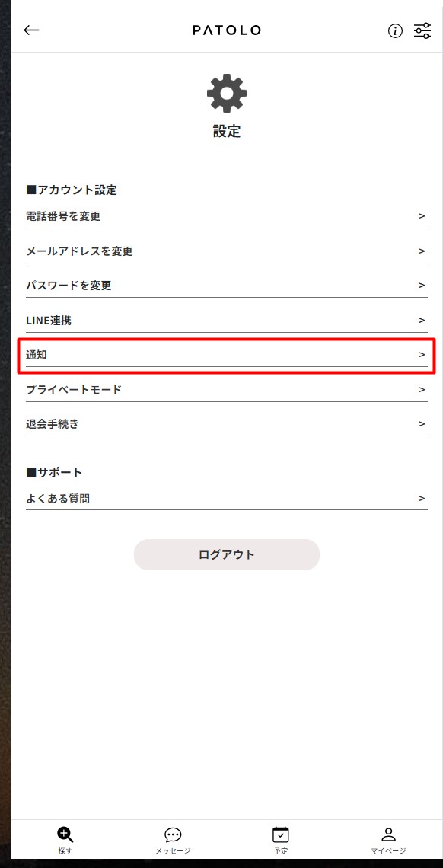Open LINE連携 setting row
443x868 pixels.
tap(227, 321)
